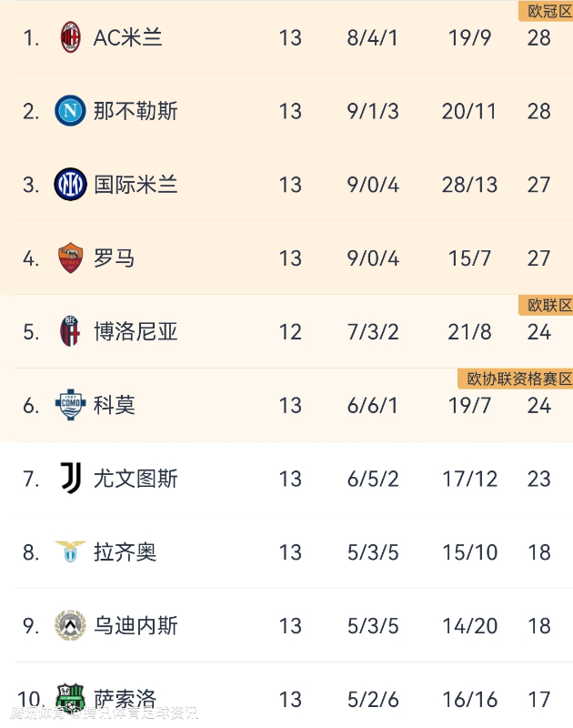
Task: Open team name 那不勒斯
Action: pyautogui.click(x=136, y=111)
